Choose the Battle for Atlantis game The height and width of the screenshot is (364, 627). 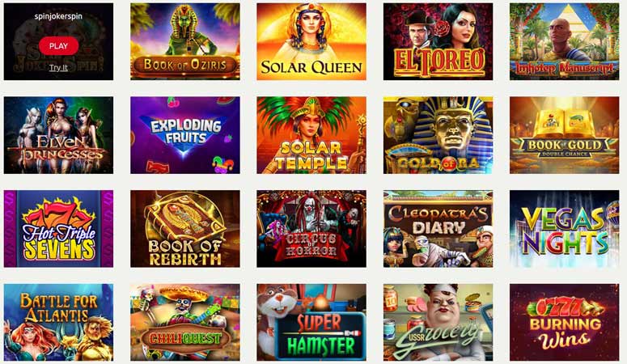(x=58, y=323)
